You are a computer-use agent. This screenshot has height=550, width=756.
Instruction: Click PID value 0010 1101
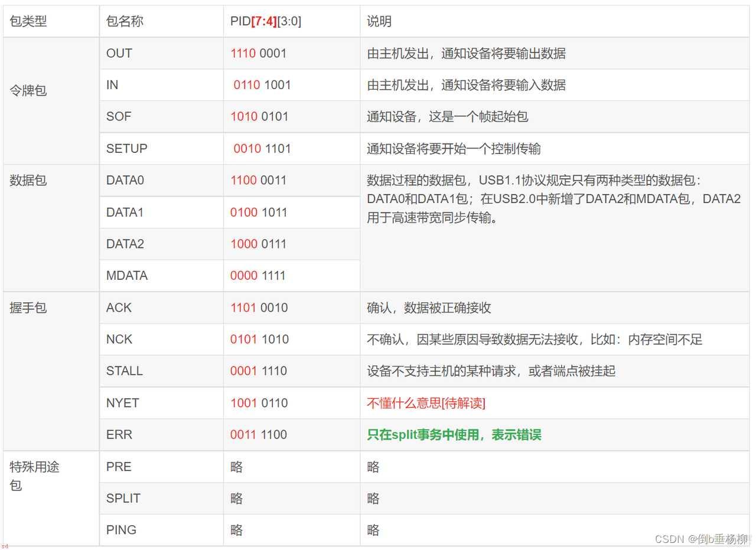[262, 149]
